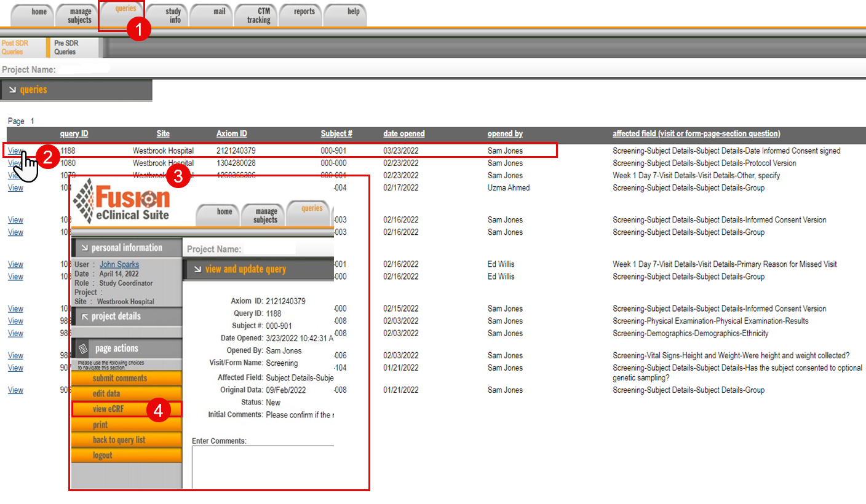Image resolution: width=866 pixels, height=504 pixels.
Task: Click the submit comments button
Action: tap(127, 378)
